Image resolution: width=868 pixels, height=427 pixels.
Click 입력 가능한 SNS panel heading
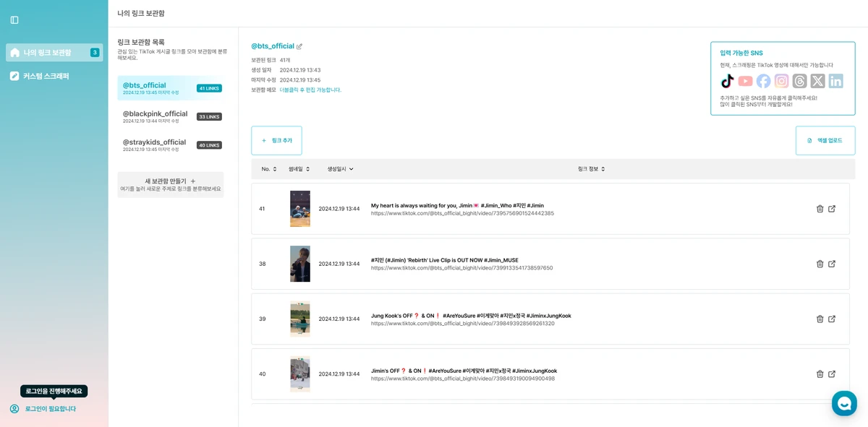741,53
